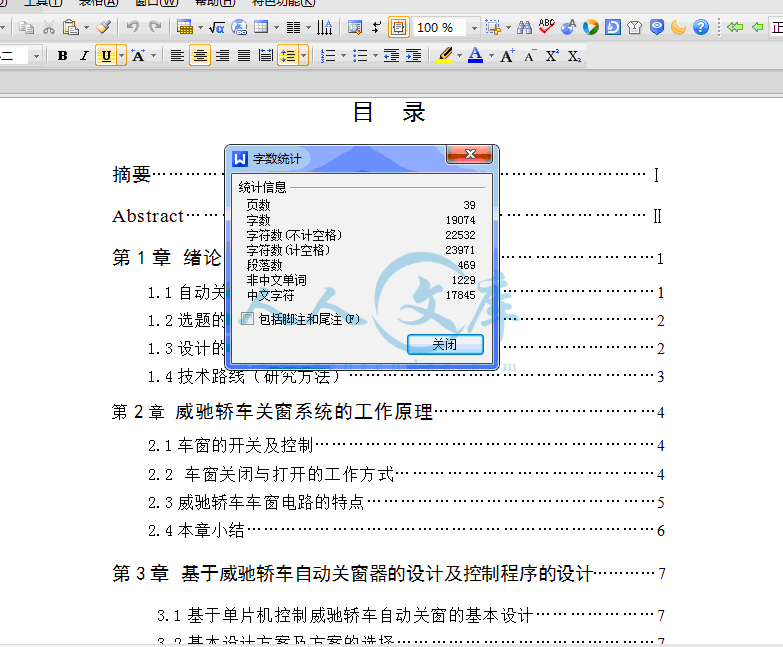Shrink the font size with A−

(x=530, y=56)
